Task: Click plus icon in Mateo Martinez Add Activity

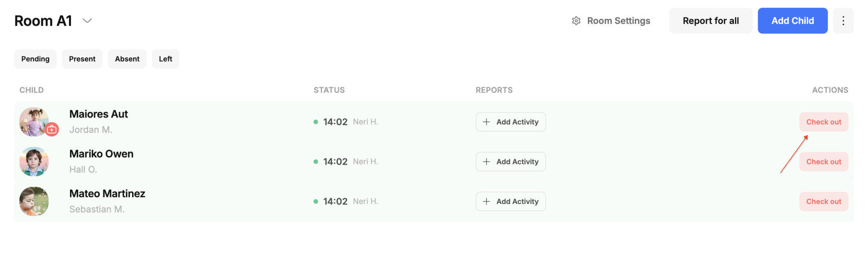Action: (x=487, y=201)
